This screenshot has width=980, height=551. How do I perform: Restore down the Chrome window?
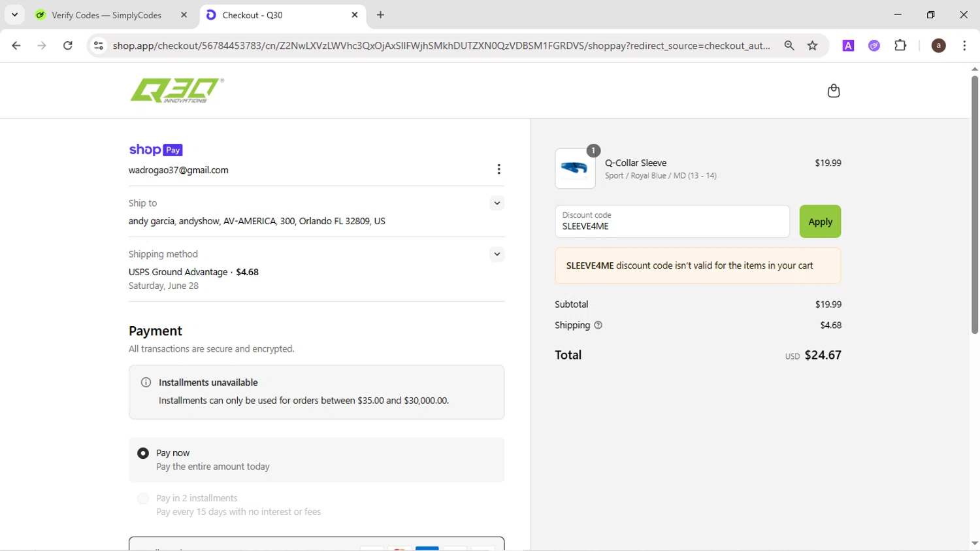click(931, 14)
